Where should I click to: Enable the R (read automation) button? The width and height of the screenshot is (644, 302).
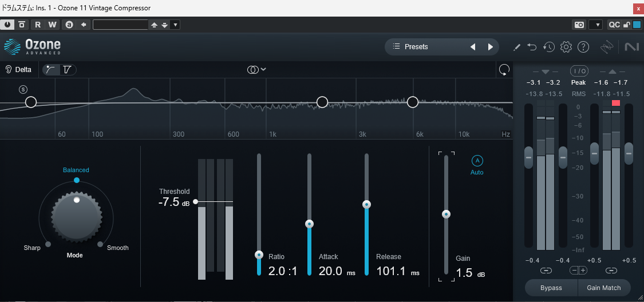[x=38, y=25]
